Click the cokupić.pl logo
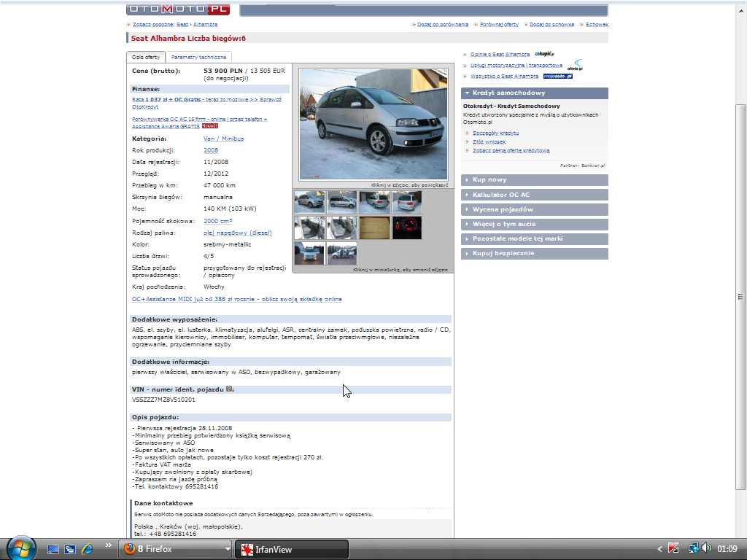 pos(544,54)
